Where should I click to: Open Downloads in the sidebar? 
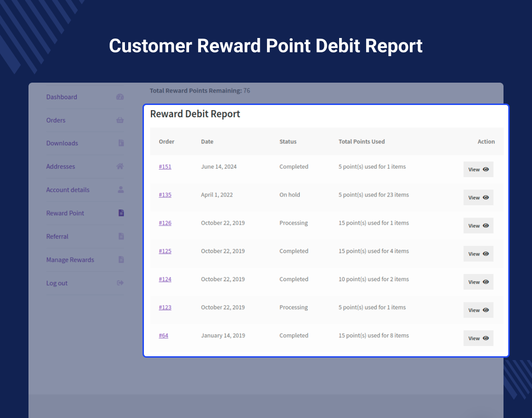pyautogui.click(x=62, y=143)
